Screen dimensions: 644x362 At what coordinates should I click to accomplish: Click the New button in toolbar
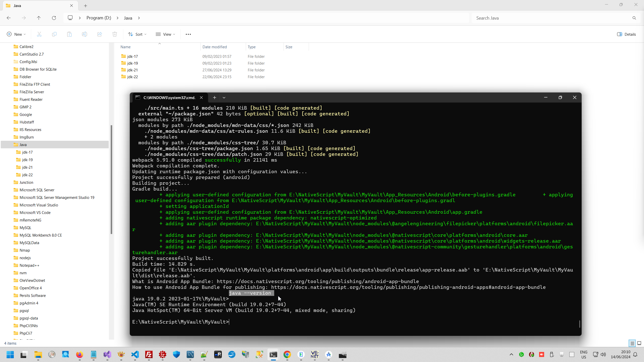tap(16, 34)
